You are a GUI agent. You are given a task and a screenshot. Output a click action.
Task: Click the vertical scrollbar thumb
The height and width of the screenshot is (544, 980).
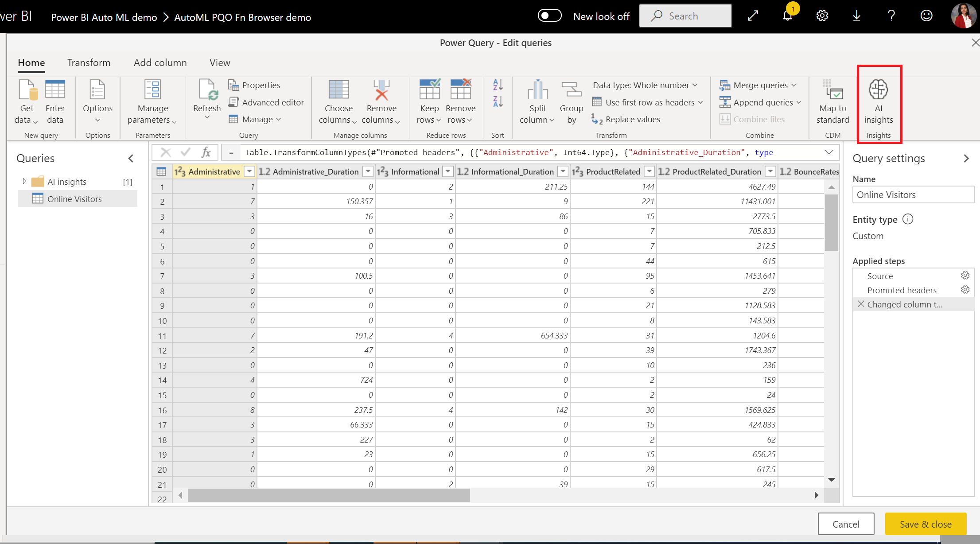click(x=832, y=222)
